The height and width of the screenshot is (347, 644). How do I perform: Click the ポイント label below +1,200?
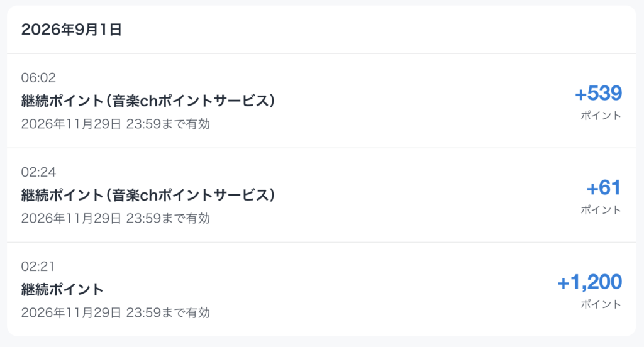[x=601, y=305]
